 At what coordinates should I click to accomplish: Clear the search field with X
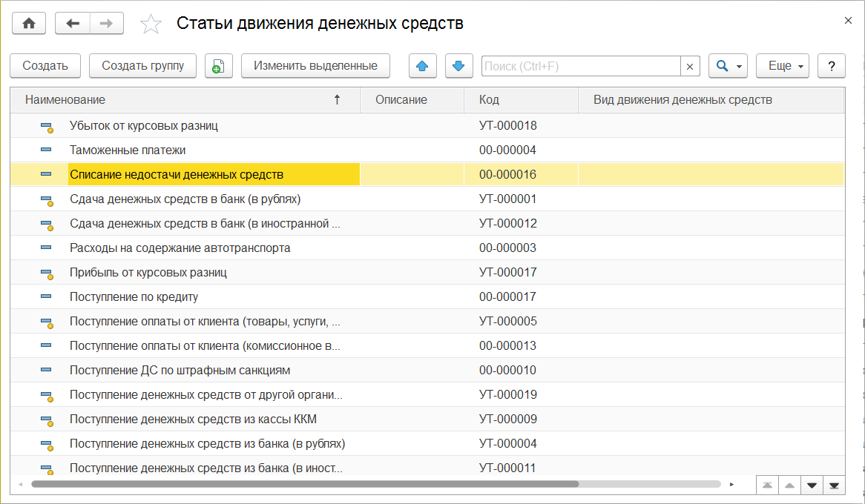(x=690, y=67)
